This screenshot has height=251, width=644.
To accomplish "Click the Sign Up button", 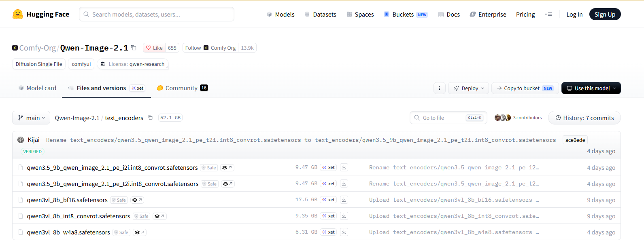I will pos(605,15).
